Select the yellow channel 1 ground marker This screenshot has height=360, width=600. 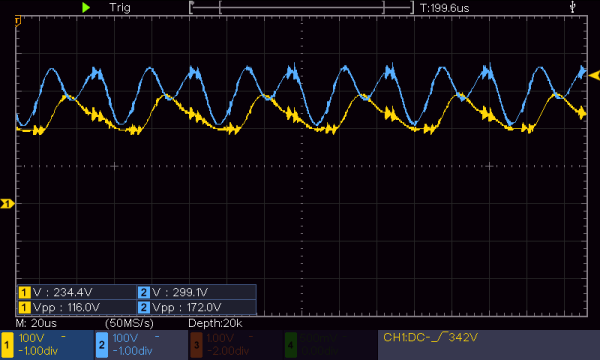tap(7, 204)
